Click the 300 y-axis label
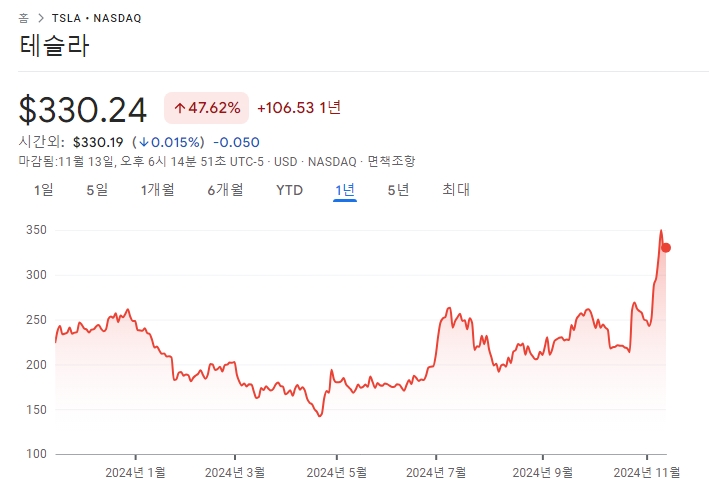The height and width of the screenshot is (492, 709). tap(36, 275)
